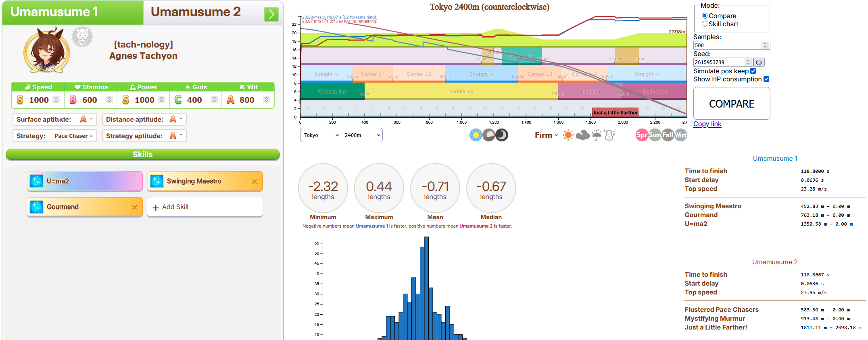
Task: Select Maximum statistic circle
Action: click(379, 188)
